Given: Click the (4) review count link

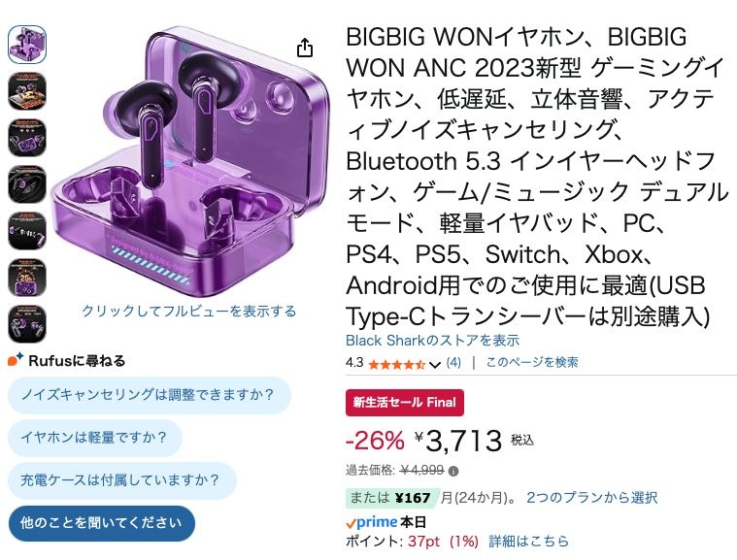Looking at the screenshot, I should (453, 363).
